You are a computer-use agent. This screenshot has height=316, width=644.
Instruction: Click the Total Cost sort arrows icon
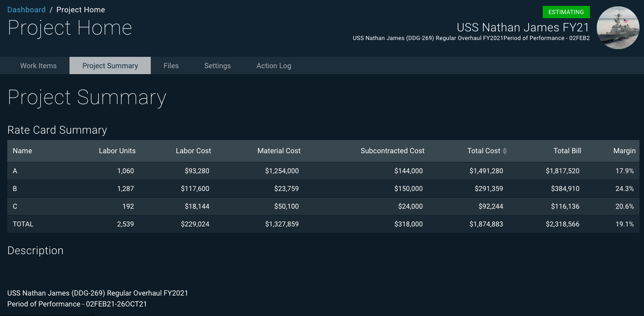pyautogui.click(x=505, y=151)
